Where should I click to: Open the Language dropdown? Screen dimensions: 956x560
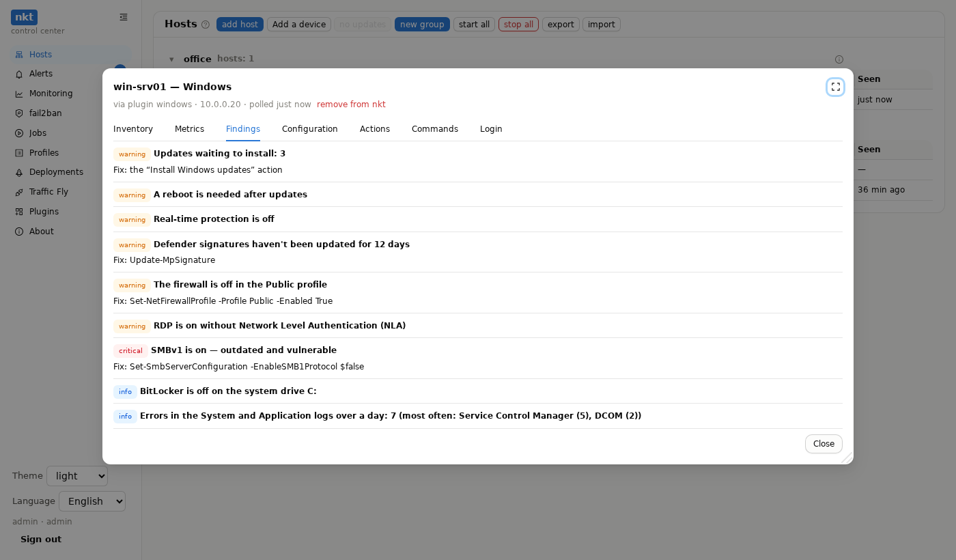92,501
